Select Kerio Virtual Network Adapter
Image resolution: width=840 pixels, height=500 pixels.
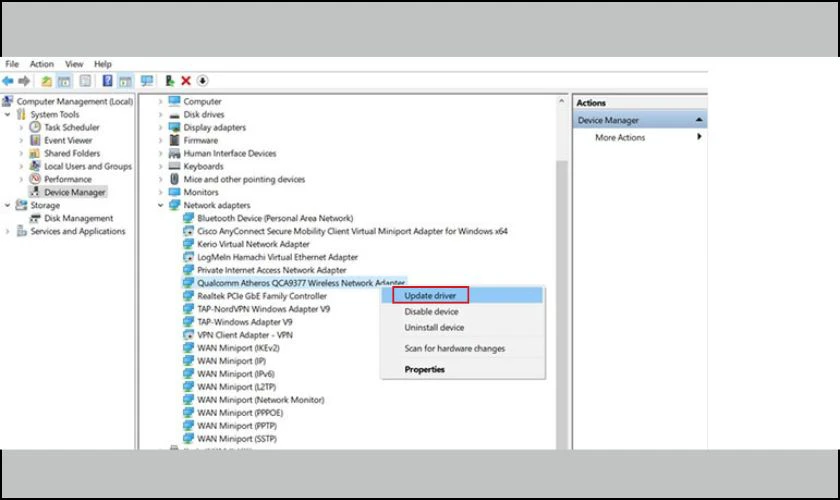click(x=253, y=244)
